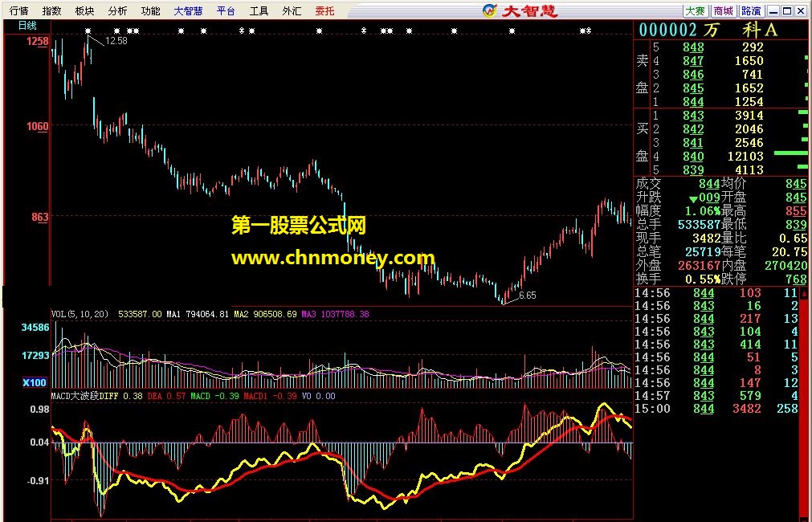
Task: Click the X100 volume unit label
Action: pyautogui.click(x=35, y=382)
